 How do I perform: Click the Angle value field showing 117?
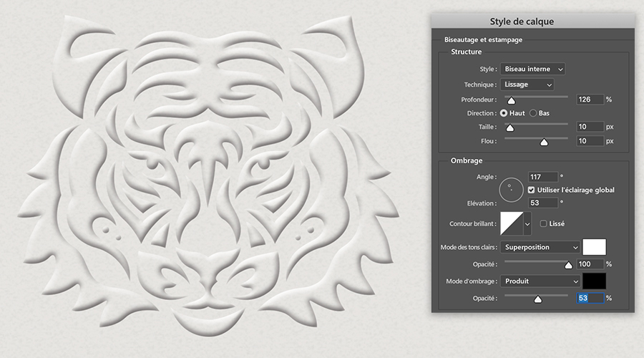point(543,177)
